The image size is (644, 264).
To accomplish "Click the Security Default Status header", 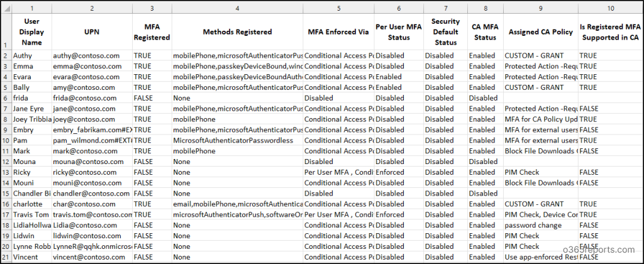I will 445,31.
